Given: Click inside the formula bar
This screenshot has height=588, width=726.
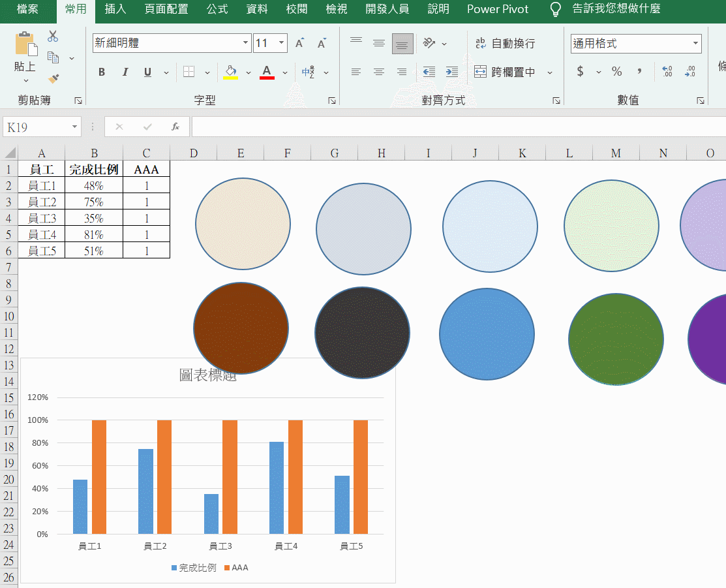Looking at the screenshot, I should point(459,127).
